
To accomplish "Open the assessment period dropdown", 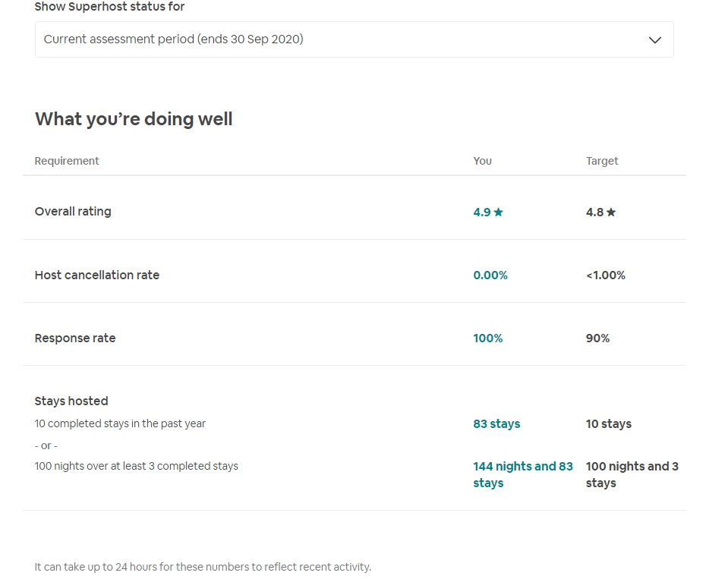I will pos(354,39).
